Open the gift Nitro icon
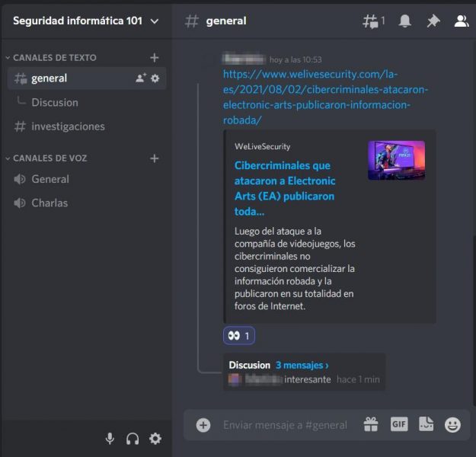The height and width of the screenshot is (457, 476). coord(371,424)
